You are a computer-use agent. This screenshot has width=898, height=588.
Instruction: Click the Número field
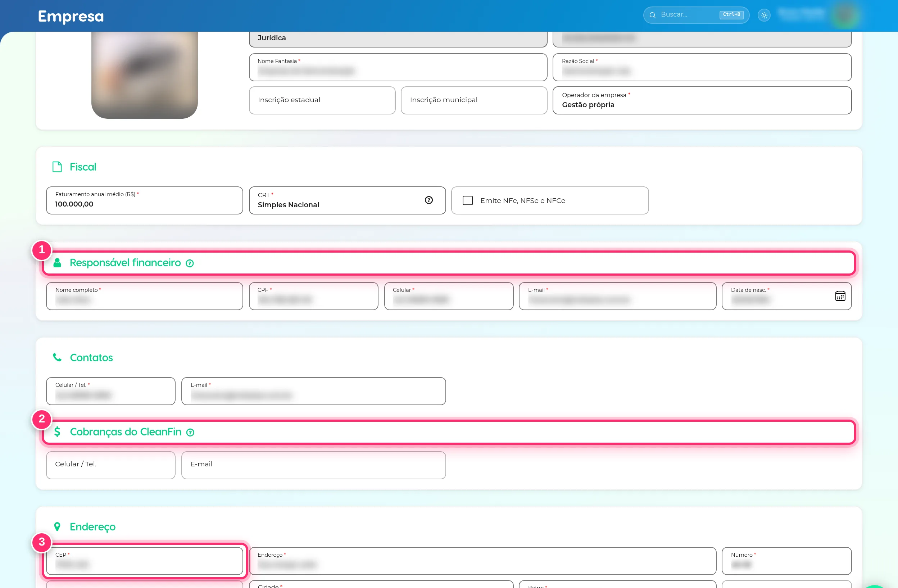tap(786, 561)
